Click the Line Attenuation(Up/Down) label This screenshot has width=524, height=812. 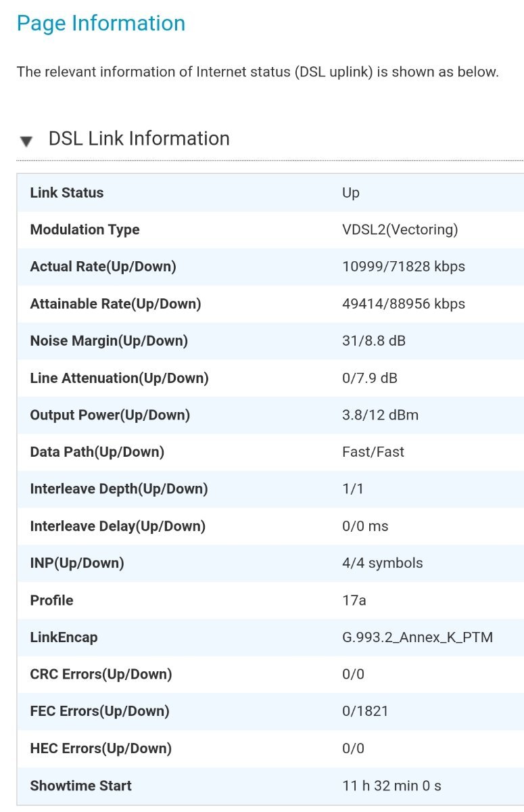pos(119,378)
